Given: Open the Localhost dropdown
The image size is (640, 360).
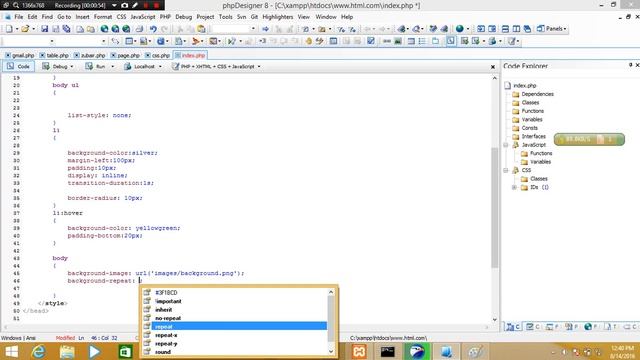Looking at the screenshot, I should pyautogui.click(x=160, y=67).
